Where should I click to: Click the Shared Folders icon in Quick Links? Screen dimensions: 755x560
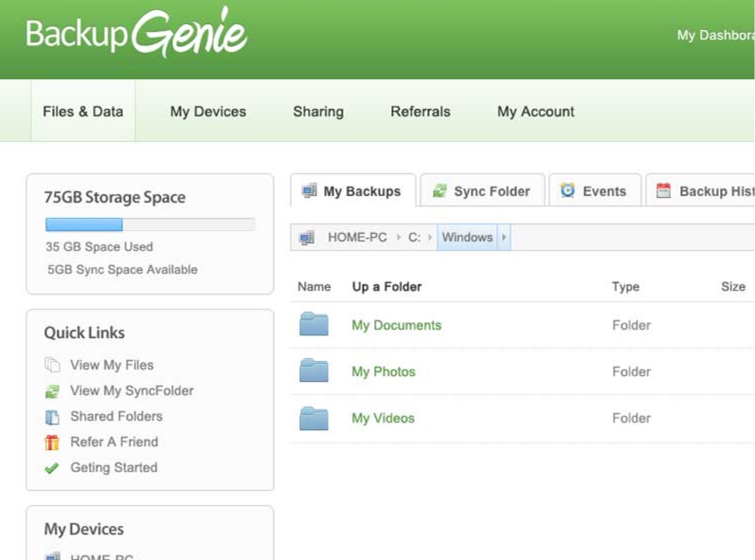click(52, 416)
